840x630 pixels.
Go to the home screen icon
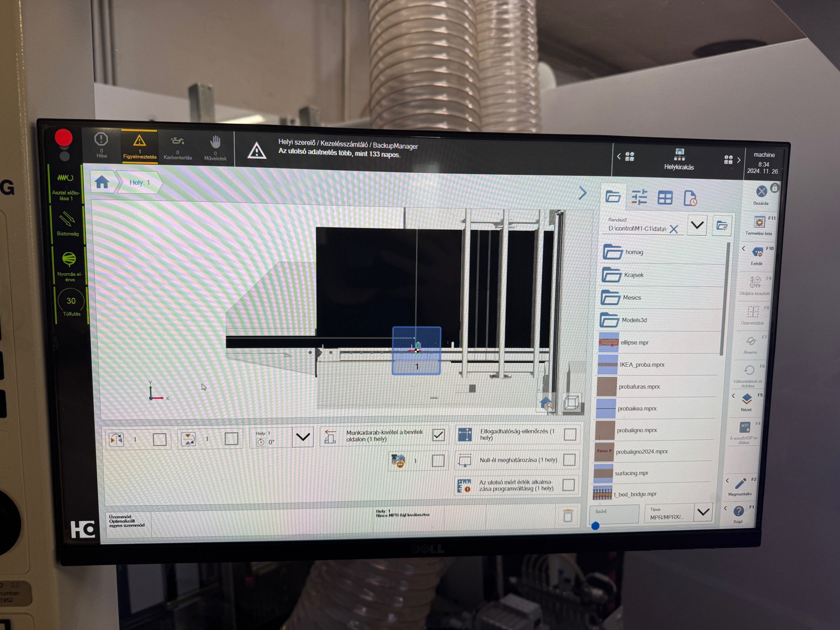[102, 182]
